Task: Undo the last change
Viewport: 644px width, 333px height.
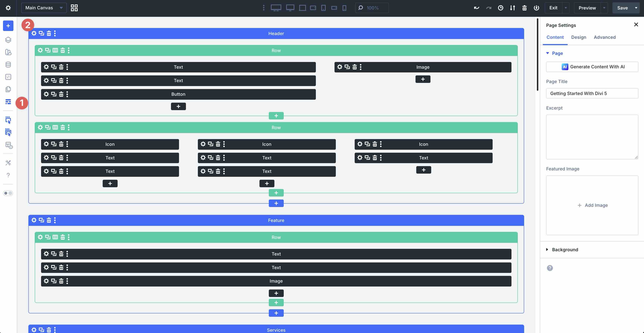Action: click(476, 8)
